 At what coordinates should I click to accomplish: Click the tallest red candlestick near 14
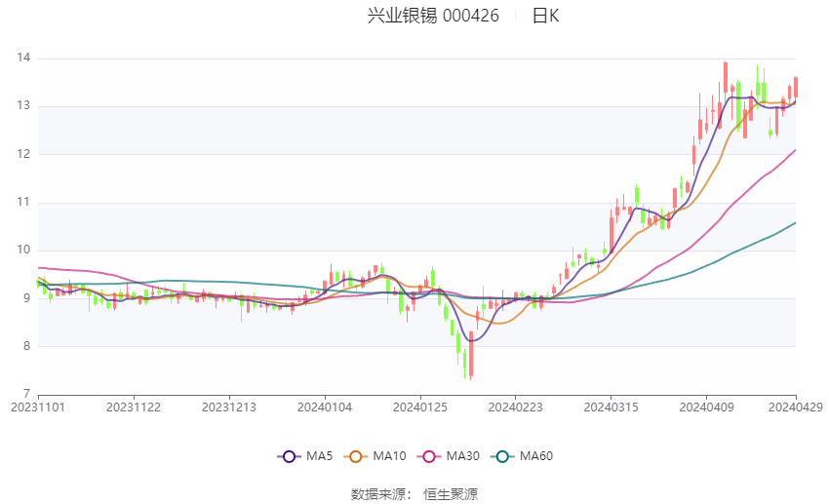(726, 77)
